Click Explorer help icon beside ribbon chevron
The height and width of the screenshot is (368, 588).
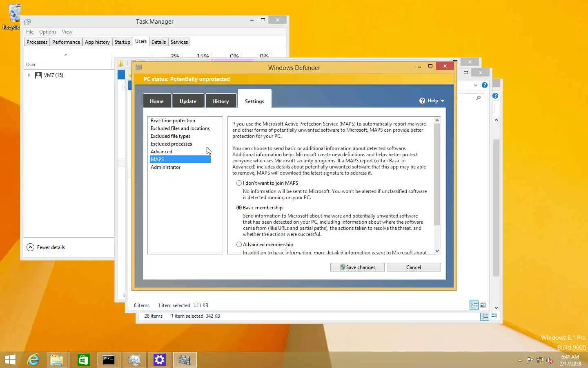click(485, 85)
